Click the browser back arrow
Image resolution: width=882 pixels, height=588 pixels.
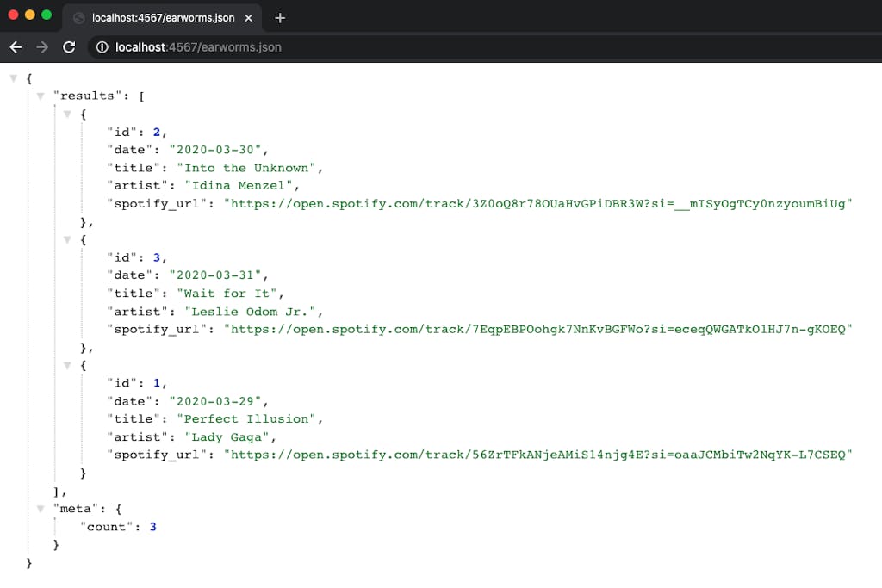(x=15, y=47)
